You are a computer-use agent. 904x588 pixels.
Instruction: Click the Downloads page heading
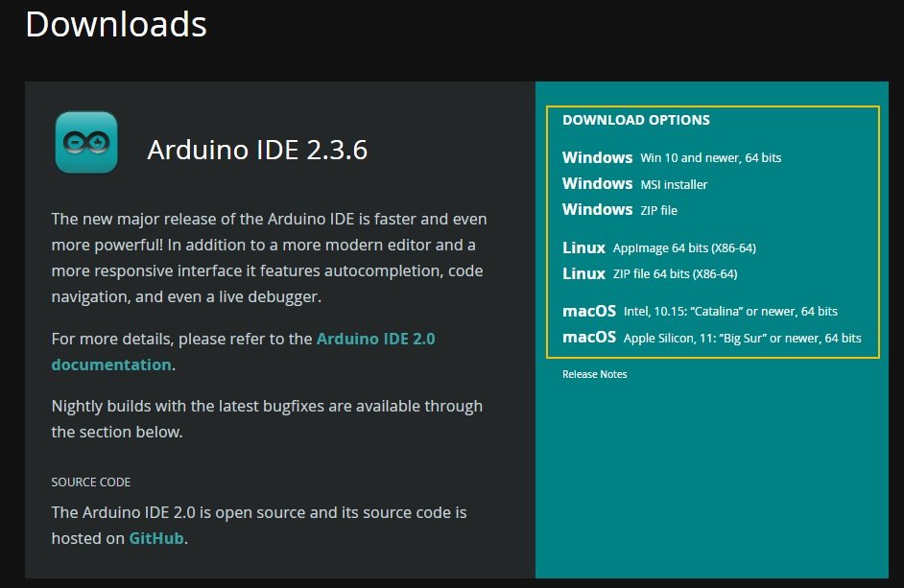pyautogui.click(x=116, y=24)
